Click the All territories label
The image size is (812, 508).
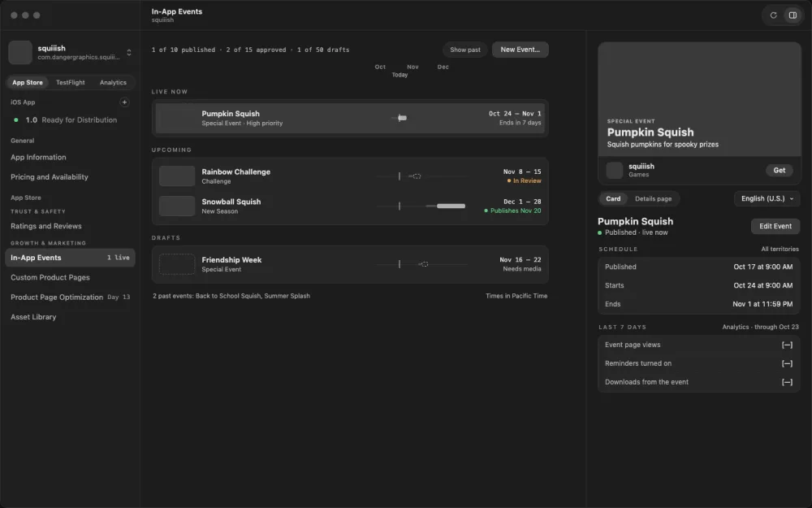tap(780, 250)
